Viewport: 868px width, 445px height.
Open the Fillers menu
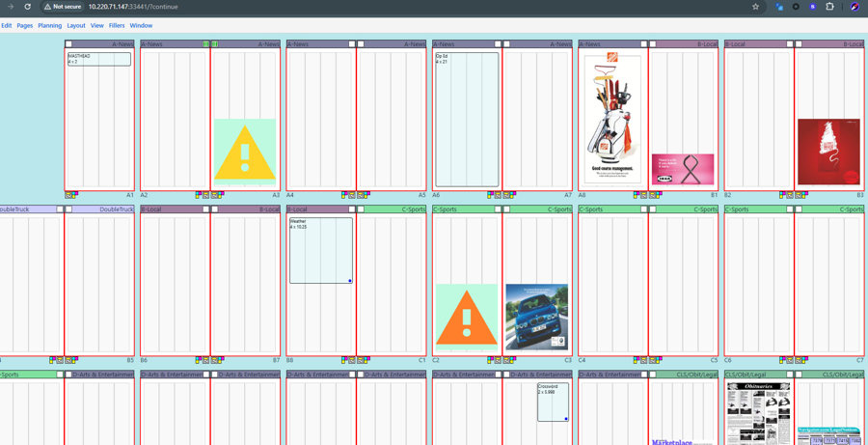[117, 26]
